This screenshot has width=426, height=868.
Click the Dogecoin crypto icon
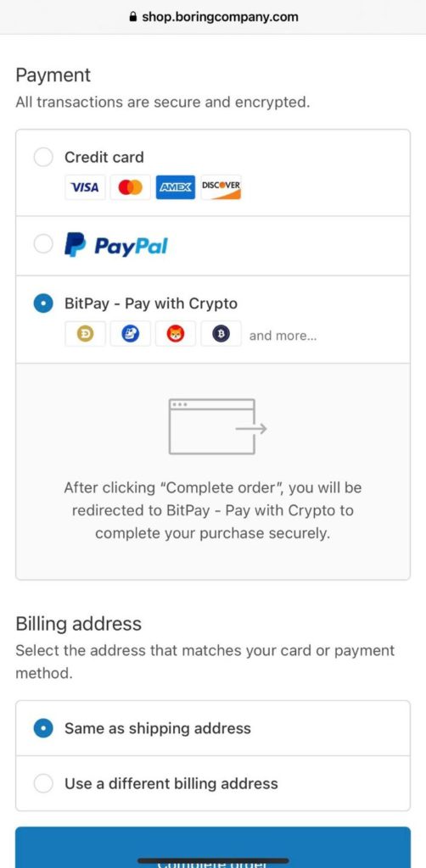pos(85,334)
